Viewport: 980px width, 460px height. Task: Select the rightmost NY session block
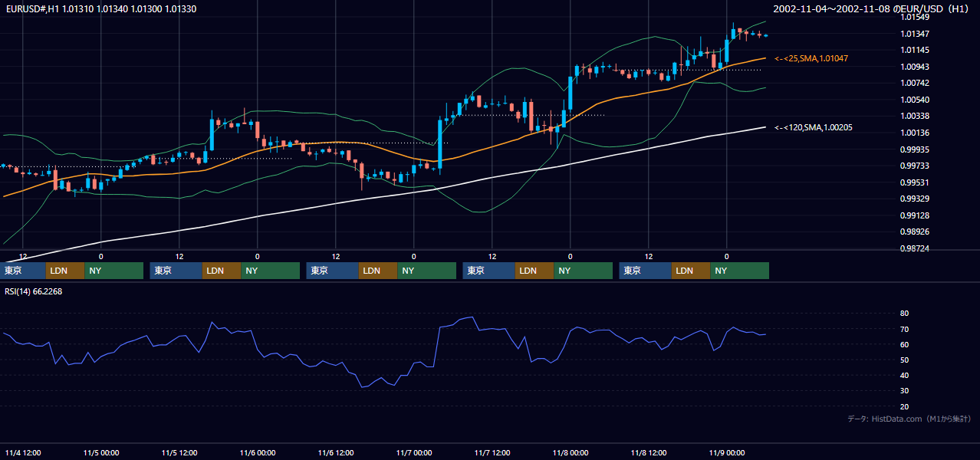tap(739, 271)
